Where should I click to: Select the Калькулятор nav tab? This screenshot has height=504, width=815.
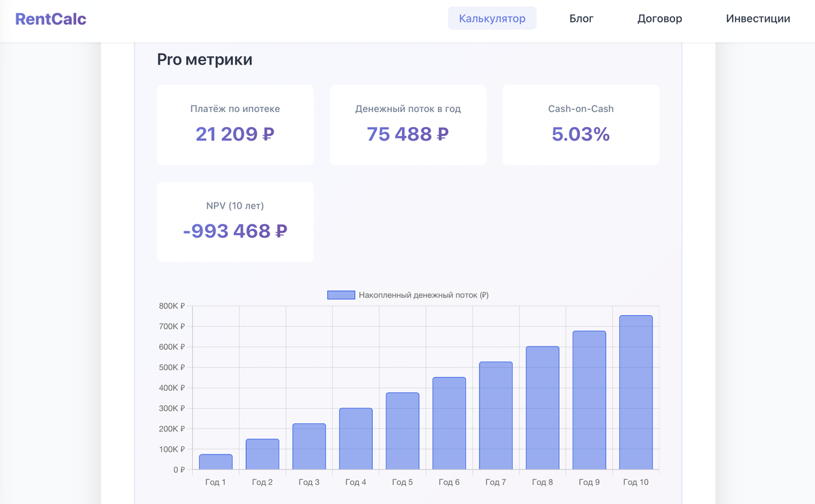pyautogui.click(x=492, y=18)
